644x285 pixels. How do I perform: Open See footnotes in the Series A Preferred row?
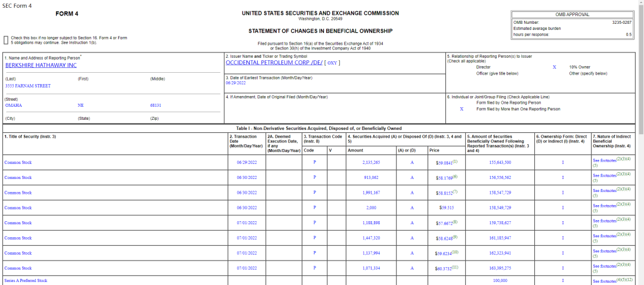tap(605, 281)
